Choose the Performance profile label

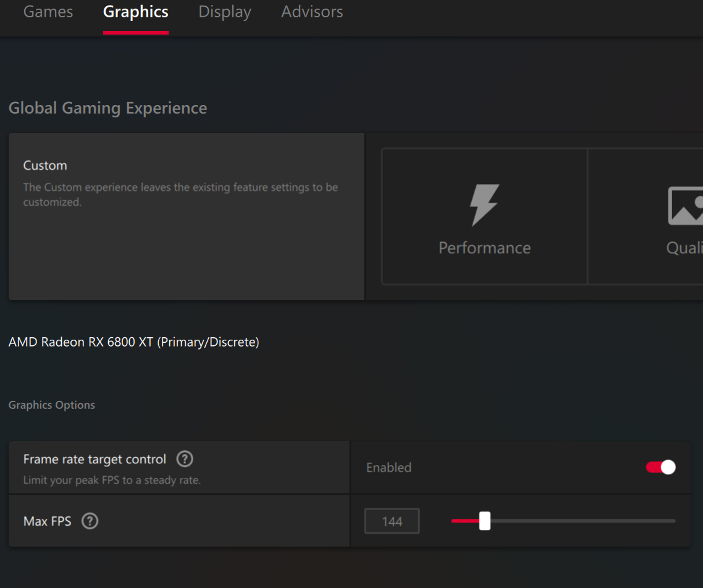click(x=484, y=248)
